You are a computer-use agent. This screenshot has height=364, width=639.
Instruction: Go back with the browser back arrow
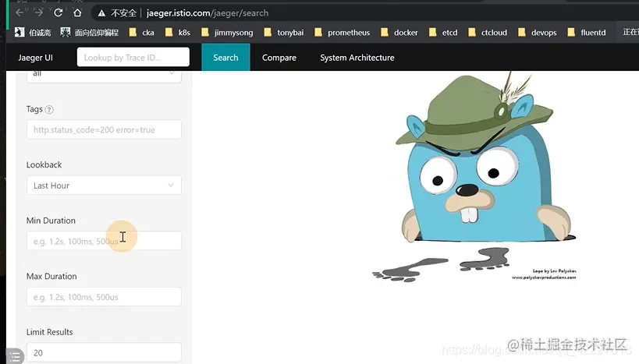pyautogui.click(x=20, y=12)
